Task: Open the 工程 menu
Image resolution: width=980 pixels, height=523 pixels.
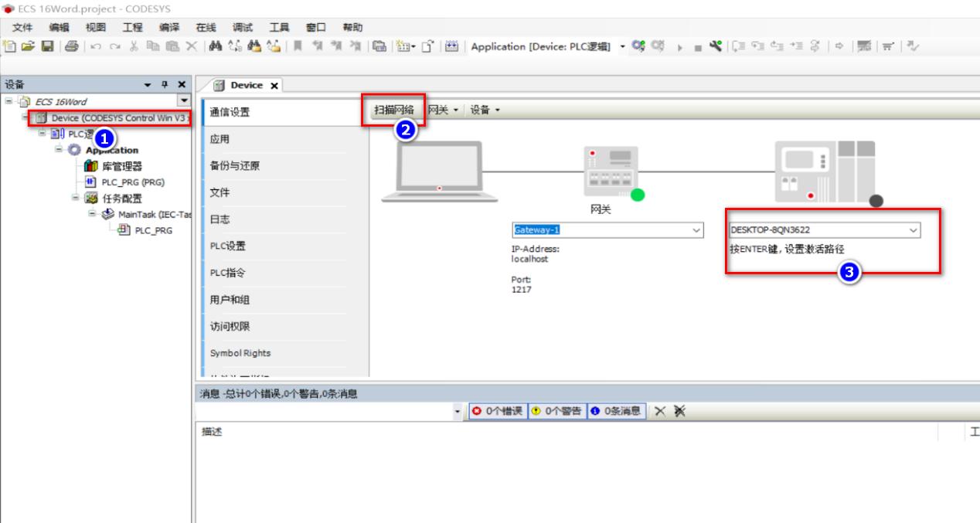Action: [133, 27]
